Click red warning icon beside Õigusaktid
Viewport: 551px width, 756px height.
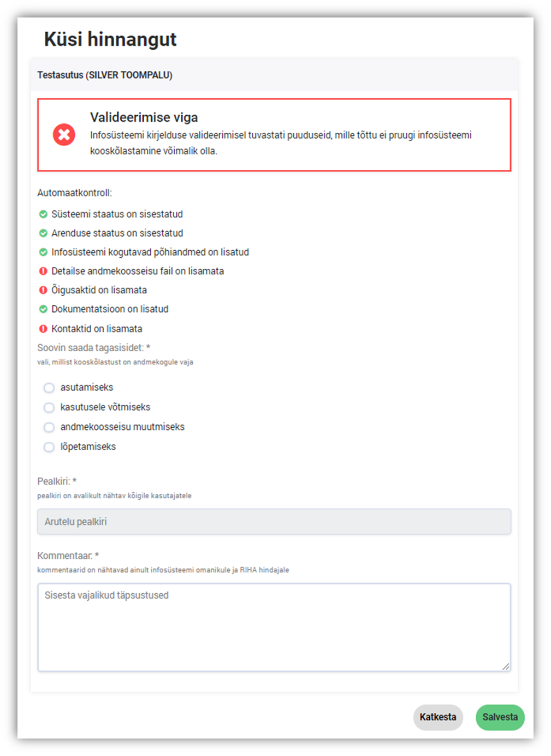click(x=43, y=290)
